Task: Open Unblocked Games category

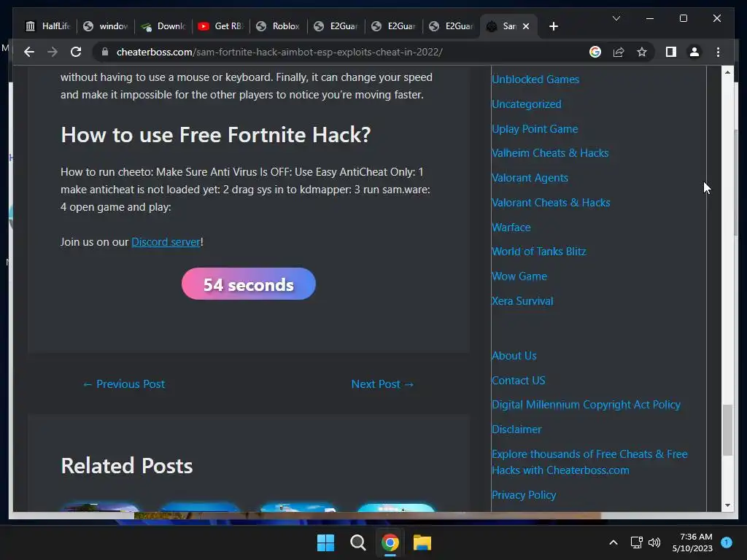Action: pos(535,79)
